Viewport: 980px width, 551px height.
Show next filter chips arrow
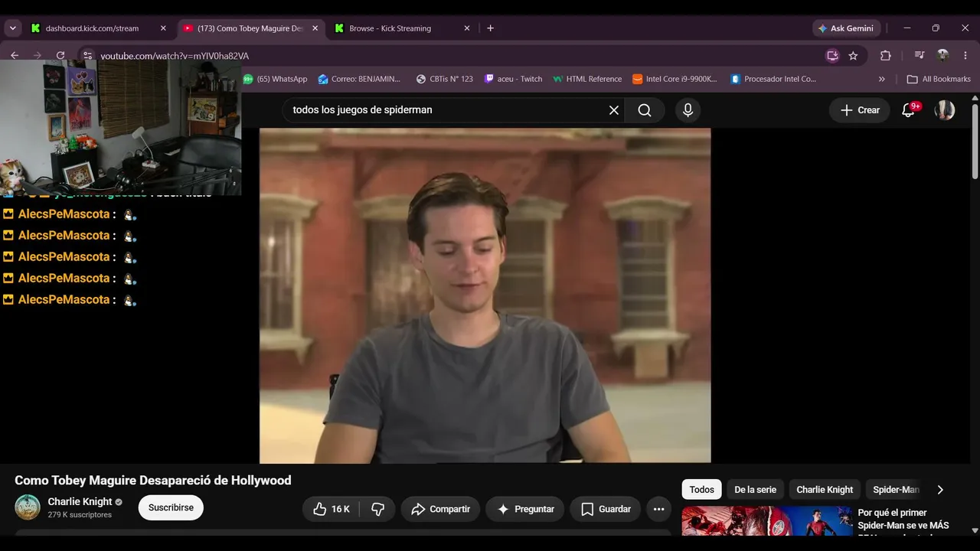point(940,490)
